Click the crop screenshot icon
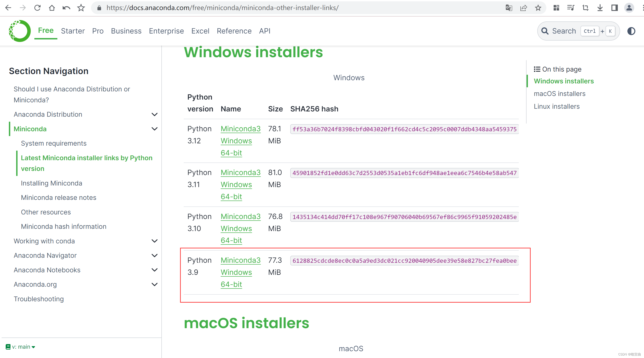The width and height of the screenshot is (644, 358). point(585,8)
